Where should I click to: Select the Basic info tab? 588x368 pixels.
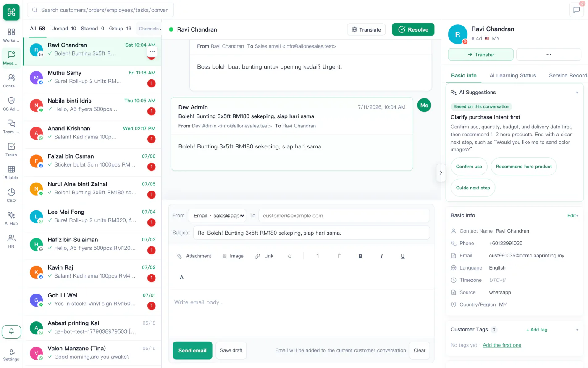click(x=464, y=76)
